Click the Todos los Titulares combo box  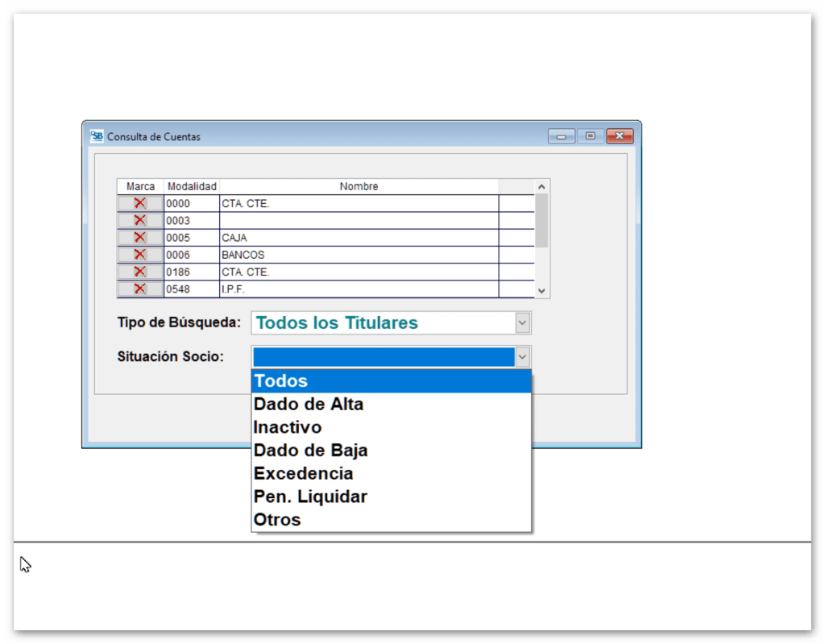(379, 322)
